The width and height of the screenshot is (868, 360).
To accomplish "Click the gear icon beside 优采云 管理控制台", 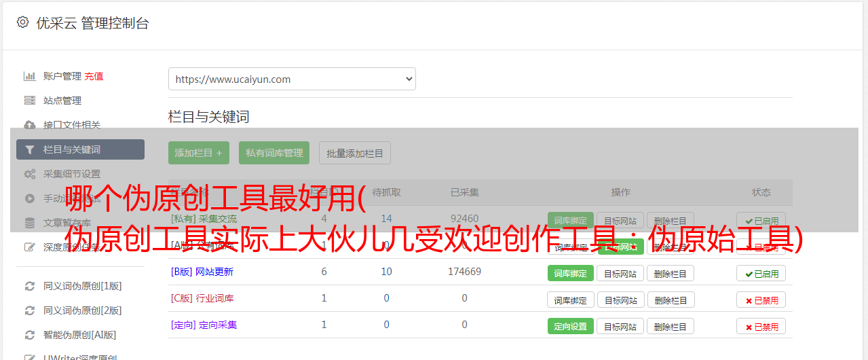I will tap(22, 22).
